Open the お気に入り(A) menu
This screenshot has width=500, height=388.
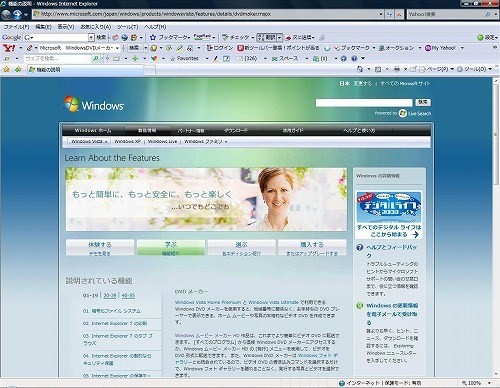tap(96, 27)
